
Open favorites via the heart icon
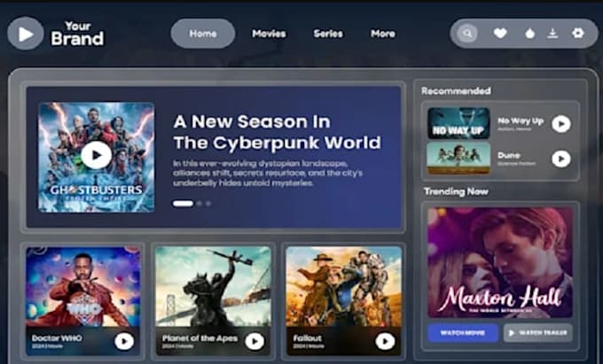tap(500, 34)
